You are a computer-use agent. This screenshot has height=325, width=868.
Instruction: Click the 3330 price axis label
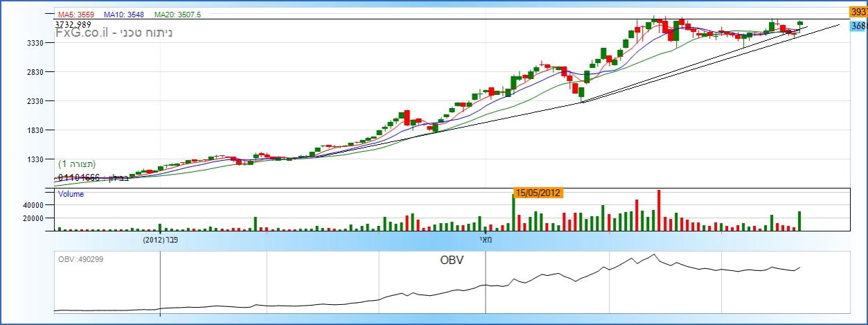tap(34, 42)
